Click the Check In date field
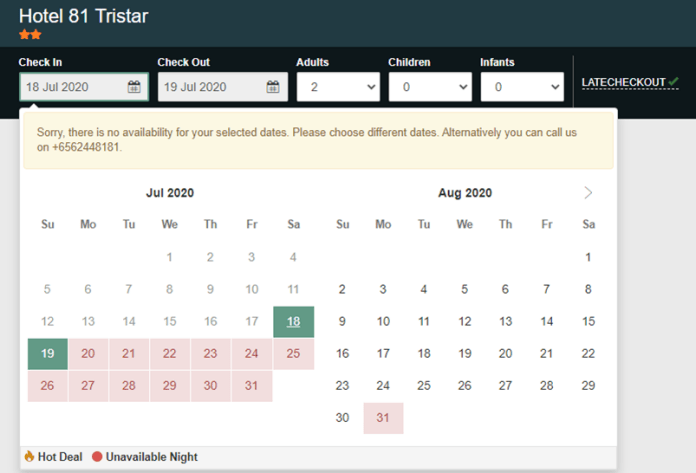Image resolution: width=696 pixels, height=473 pixels. [x=74, y=87]
